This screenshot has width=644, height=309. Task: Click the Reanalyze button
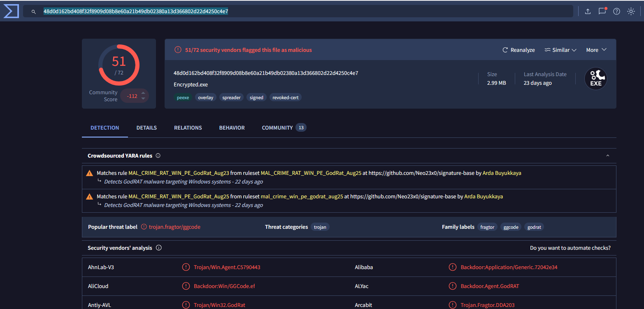coord(518,50)
